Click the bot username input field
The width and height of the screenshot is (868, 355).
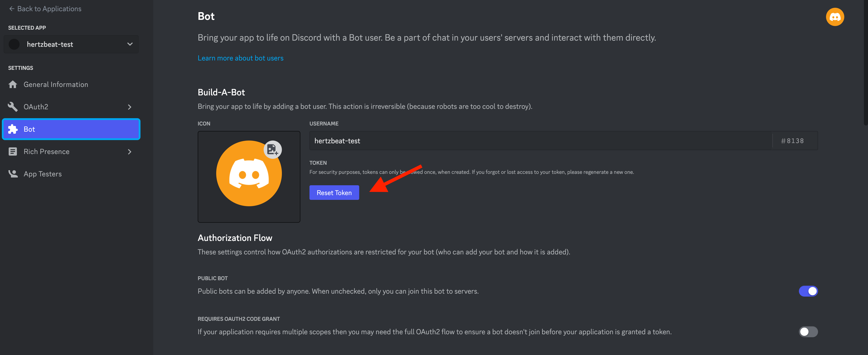coord(539,141)
